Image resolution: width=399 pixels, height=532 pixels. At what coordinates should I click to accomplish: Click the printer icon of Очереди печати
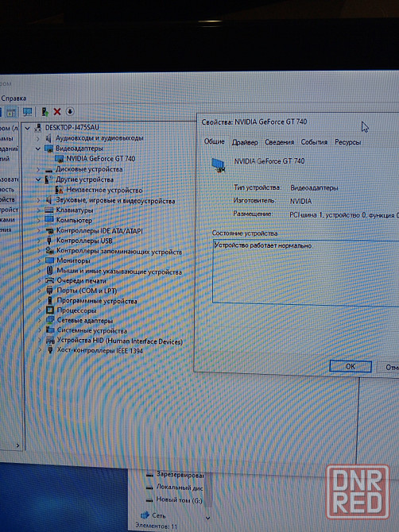[50, 280]
